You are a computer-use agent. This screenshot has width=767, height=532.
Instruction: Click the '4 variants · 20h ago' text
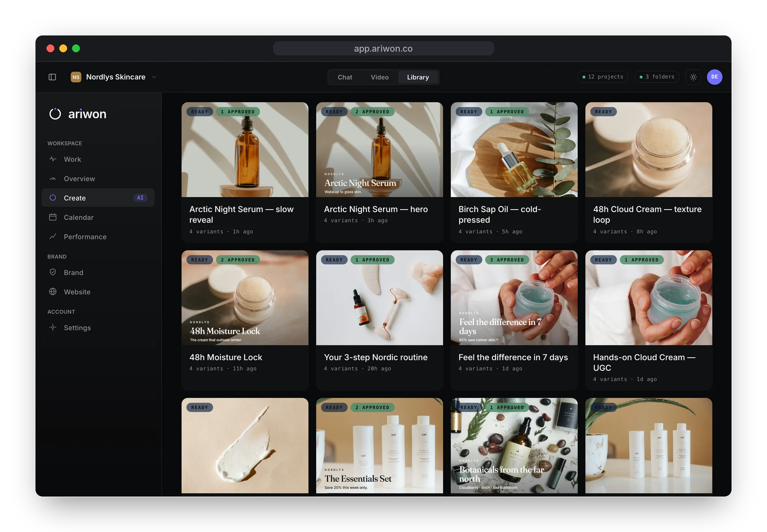358,368
